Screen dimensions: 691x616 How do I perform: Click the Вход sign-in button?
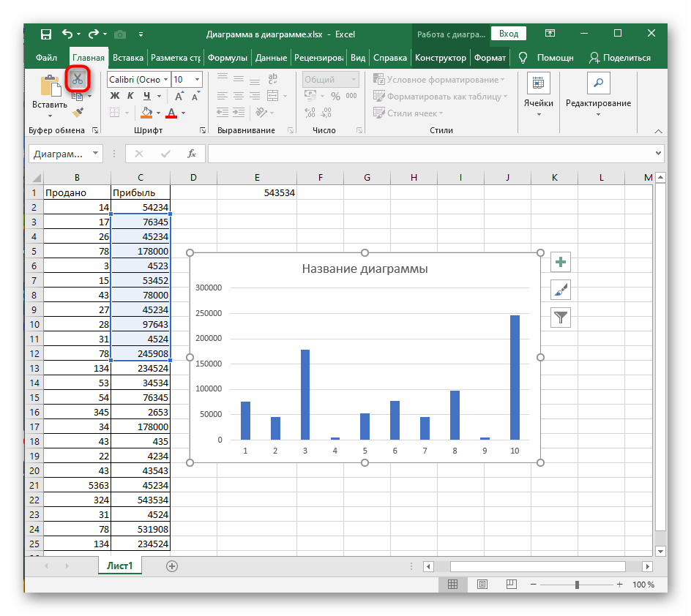(509, 34)
